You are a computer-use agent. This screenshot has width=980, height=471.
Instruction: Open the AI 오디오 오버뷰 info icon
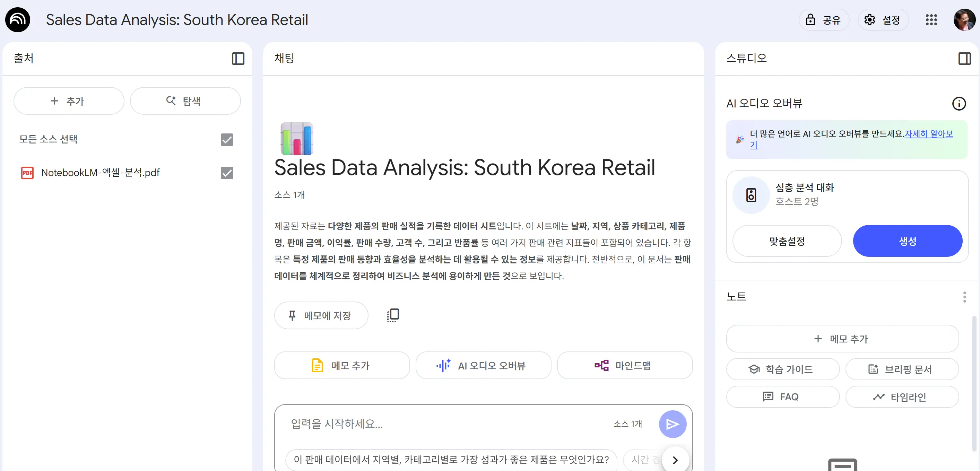(x=960, y=104)
